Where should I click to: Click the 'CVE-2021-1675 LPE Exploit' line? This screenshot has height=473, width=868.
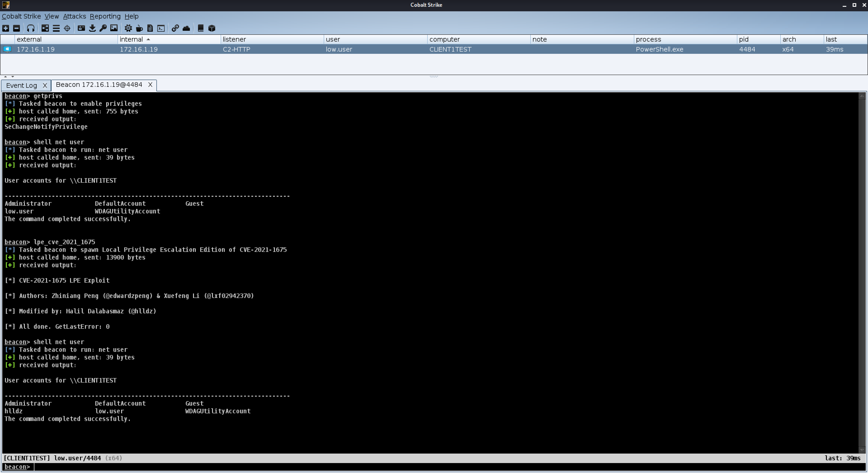[x=57, y=281]
